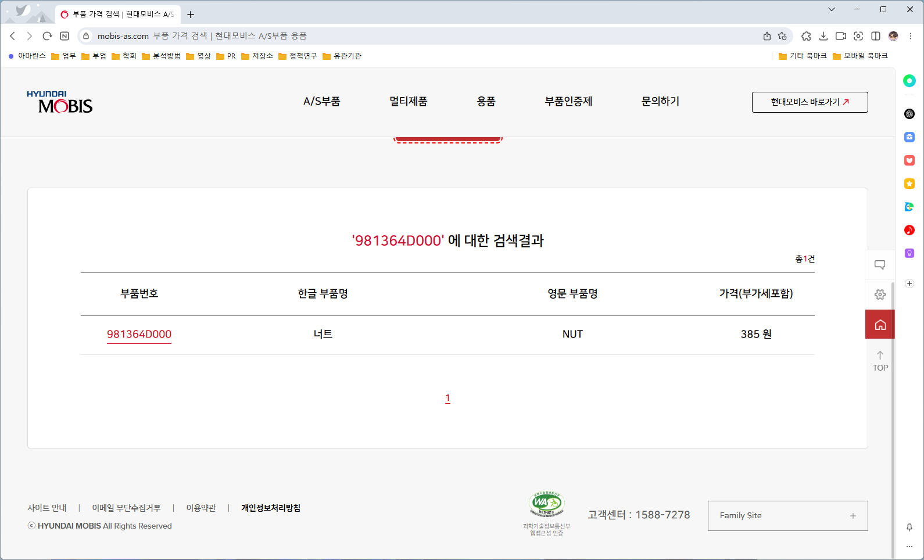Image resolution: width=924 pixels, height=560 pixels.
Task: Open the 모바일 북마크 folder
Action: pos(860,56)
